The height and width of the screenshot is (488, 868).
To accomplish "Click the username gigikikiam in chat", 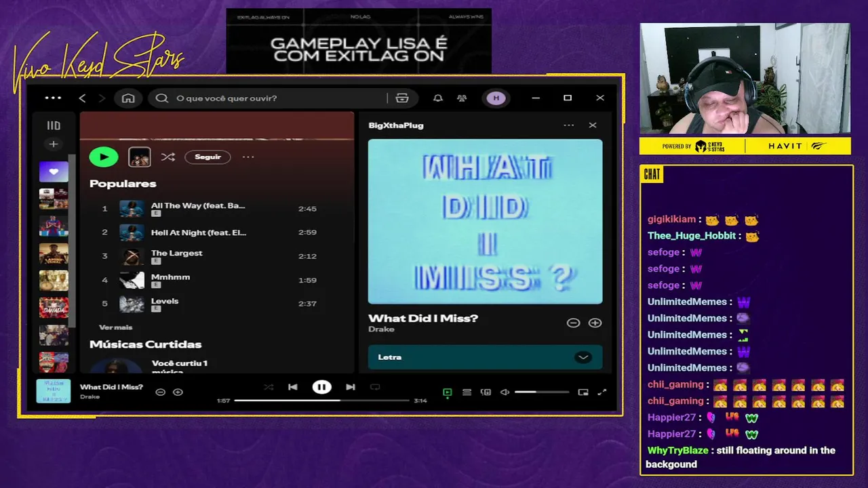I will pyautogui.click(x=672, y=220).
